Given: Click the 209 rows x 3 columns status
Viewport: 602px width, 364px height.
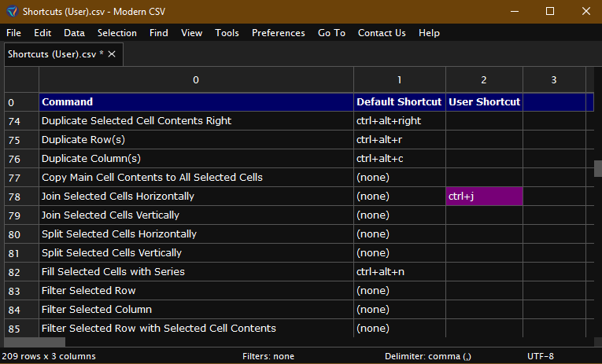Looking at the screenshot, I should pyautogui.click(x=49, y=356).
